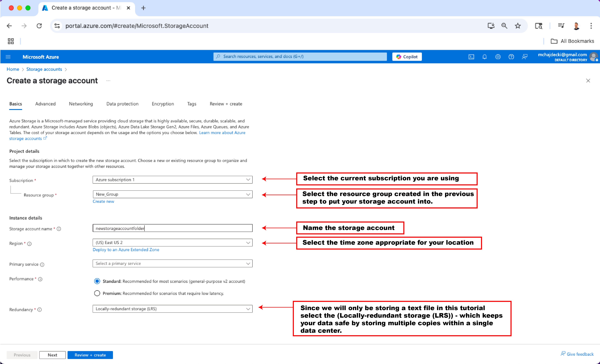
Task: Reload the page
Action: coord(39,26)
